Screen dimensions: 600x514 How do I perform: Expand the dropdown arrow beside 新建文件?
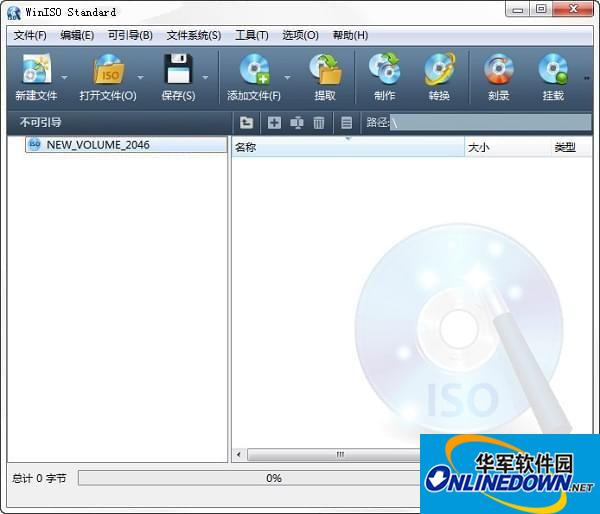tap(65, 77)
